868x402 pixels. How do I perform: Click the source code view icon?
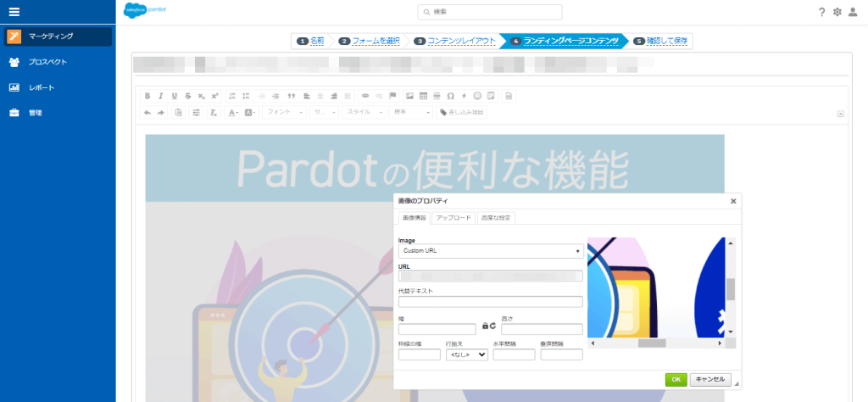point(509,96)
